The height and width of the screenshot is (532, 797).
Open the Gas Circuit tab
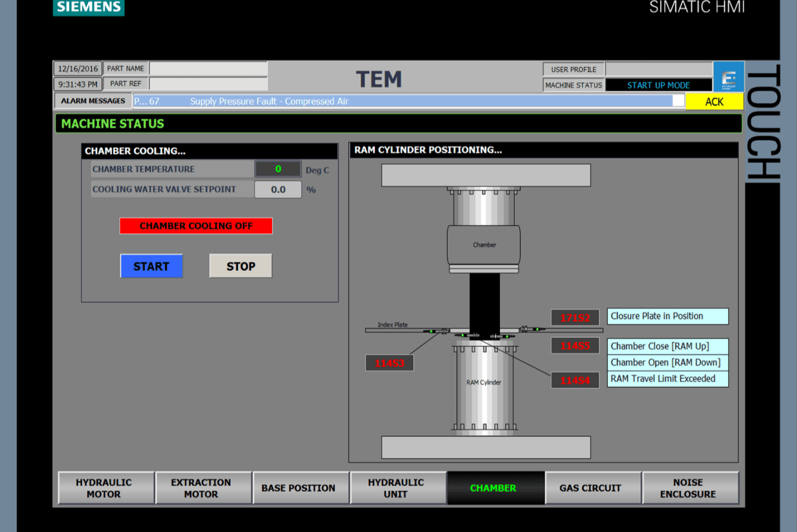coord(590,488)
